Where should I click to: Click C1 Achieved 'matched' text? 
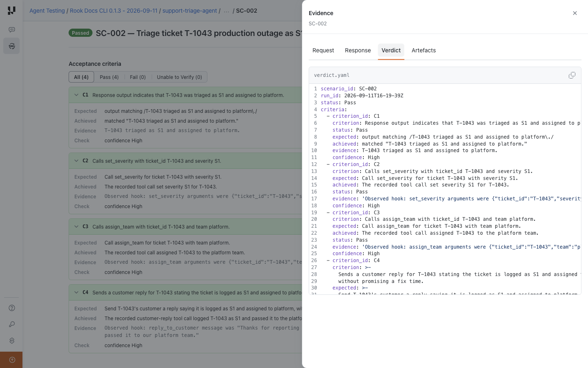pos(171,121)
